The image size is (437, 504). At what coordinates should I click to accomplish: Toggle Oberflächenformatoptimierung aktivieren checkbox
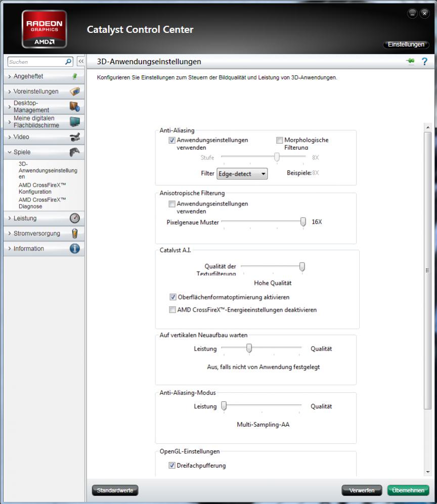pyautogui.click(x=173, y=297)
